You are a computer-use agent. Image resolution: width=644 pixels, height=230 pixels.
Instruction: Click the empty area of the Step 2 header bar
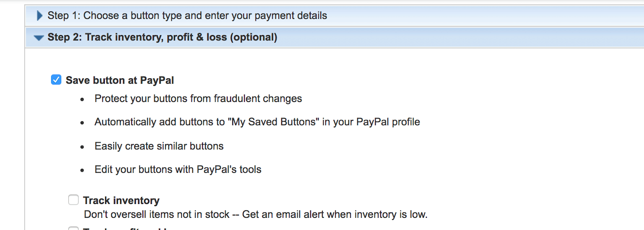(460, 37)
